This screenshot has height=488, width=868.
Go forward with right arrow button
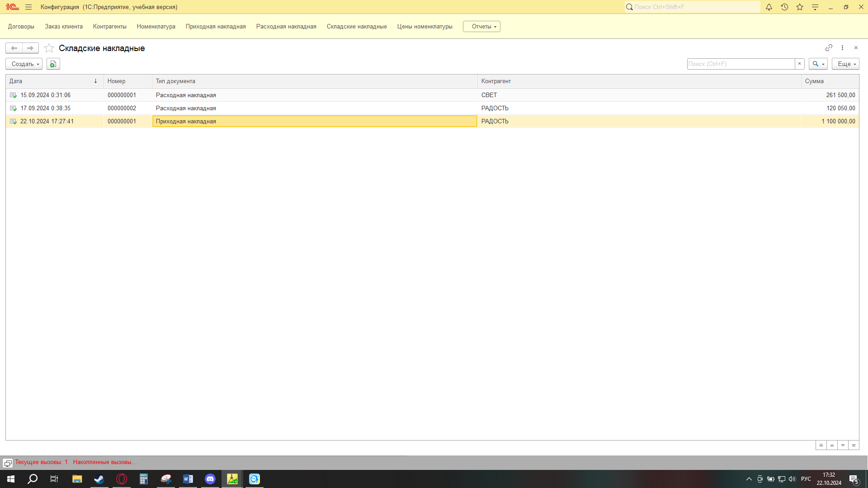[30, 48]
